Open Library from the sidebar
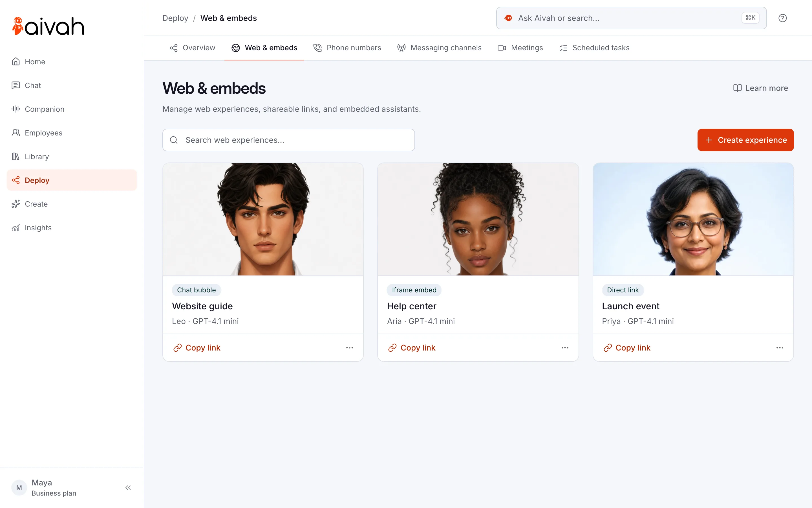The width and height of the screenshot is (812, 508). [72, 157]
